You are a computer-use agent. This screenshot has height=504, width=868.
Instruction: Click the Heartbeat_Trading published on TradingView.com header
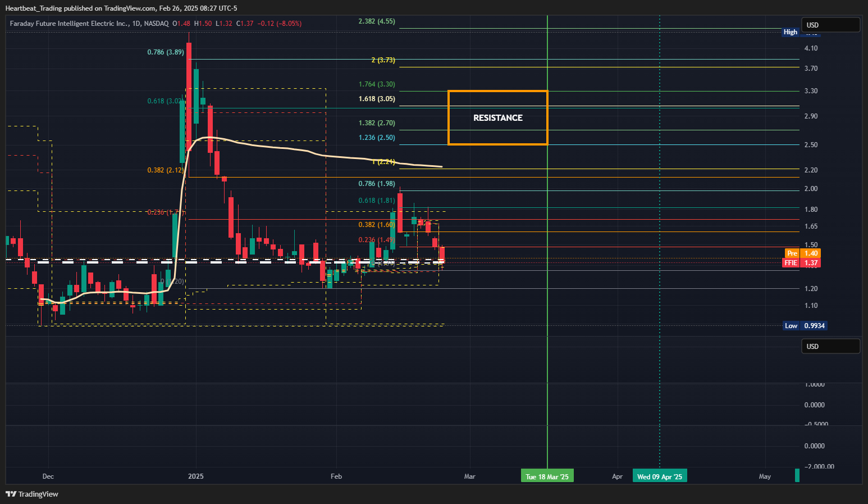121,8
